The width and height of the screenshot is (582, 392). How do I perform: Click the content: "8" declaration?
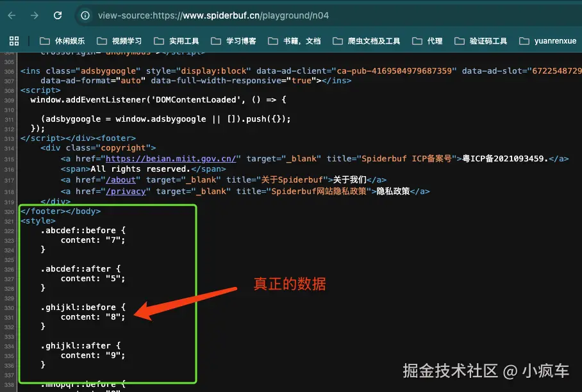(x=93, y=317)
